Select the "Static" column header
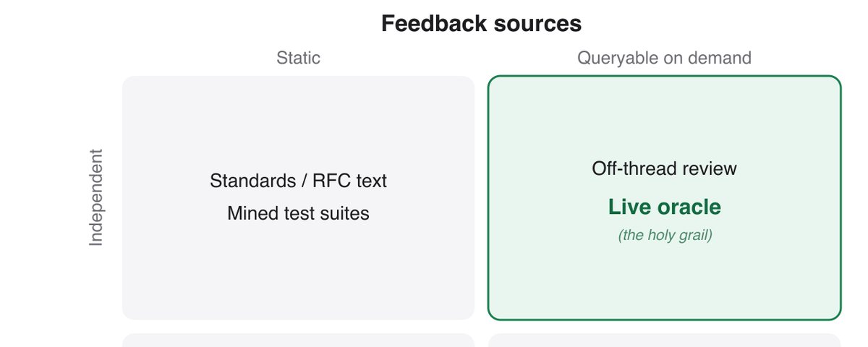The width and height of the screenshot is (868, 347). pyautogui.click(x=298, y=58)
